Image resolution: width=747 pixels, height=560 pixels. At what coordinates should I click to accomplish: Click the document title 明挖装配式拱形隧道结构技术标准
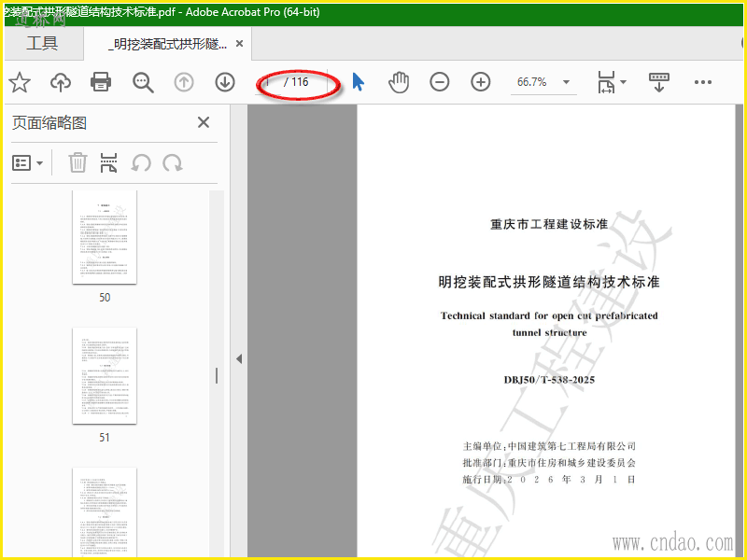(549, 282)
